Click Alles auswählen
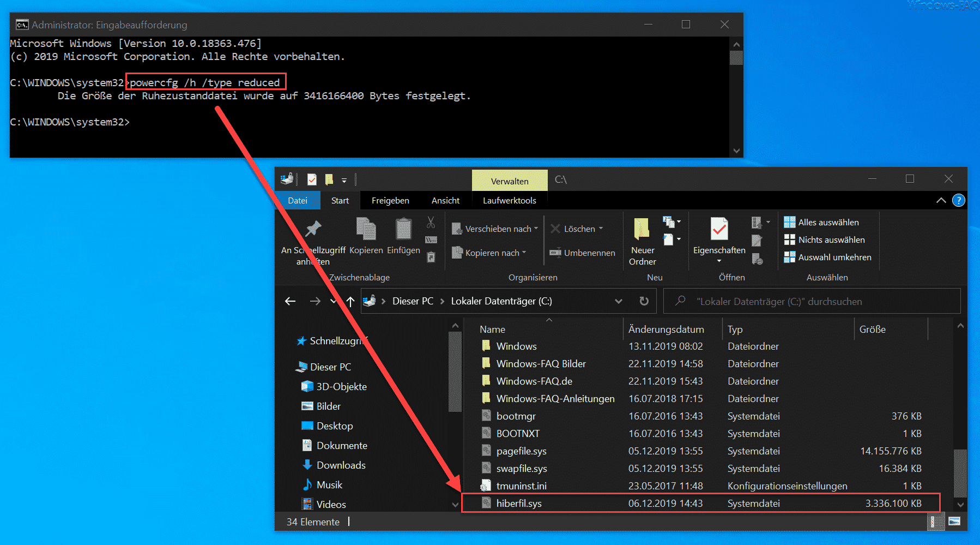The width and height of the screenshot is (980, 545). point(822,222)
